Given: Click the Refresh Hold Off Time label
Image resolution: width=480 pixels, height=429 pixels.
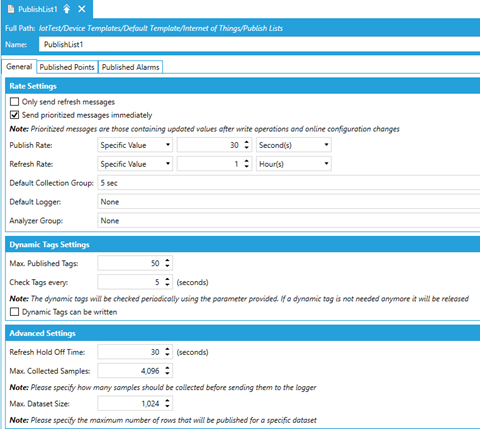Looking at the screenshot, I should [x=47, y=352].
